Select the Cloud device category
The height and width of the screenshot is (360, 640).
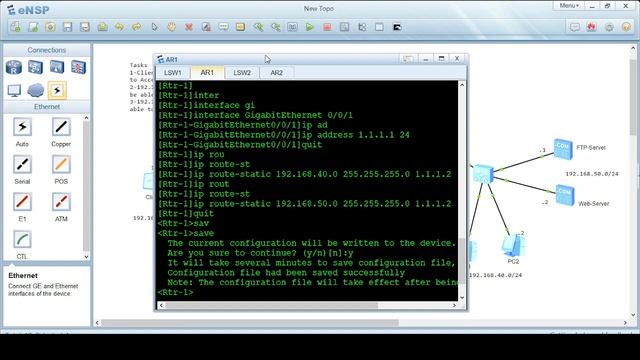coord(36,90)
